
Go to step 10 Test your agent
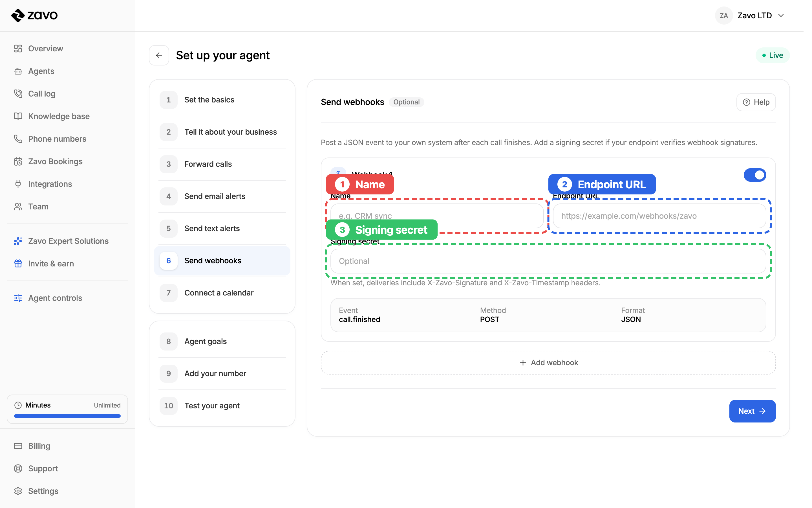click(222, 406)
